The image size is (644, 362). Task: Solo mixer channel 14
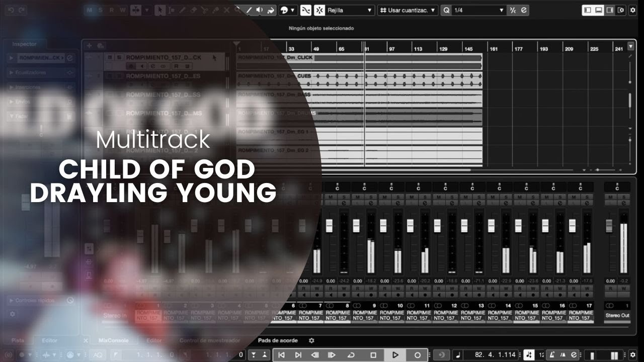(x=506, y=197)
